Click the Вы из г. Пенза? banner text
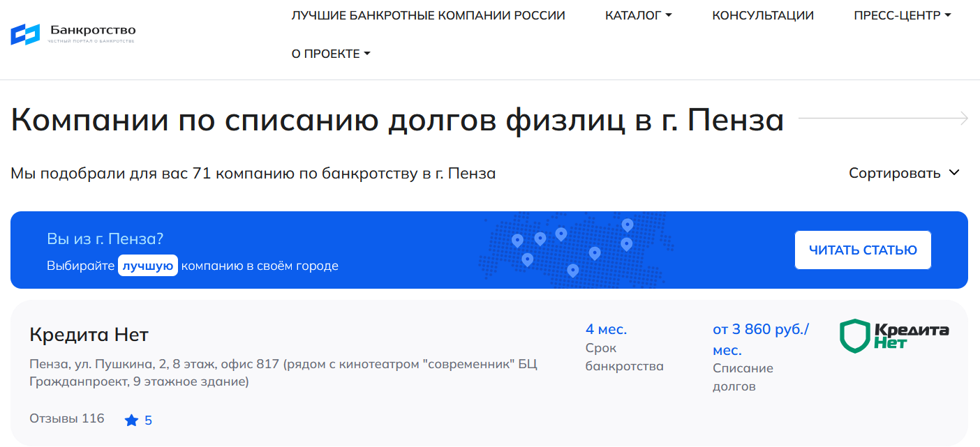980x447 pixels. coord(105,239)
